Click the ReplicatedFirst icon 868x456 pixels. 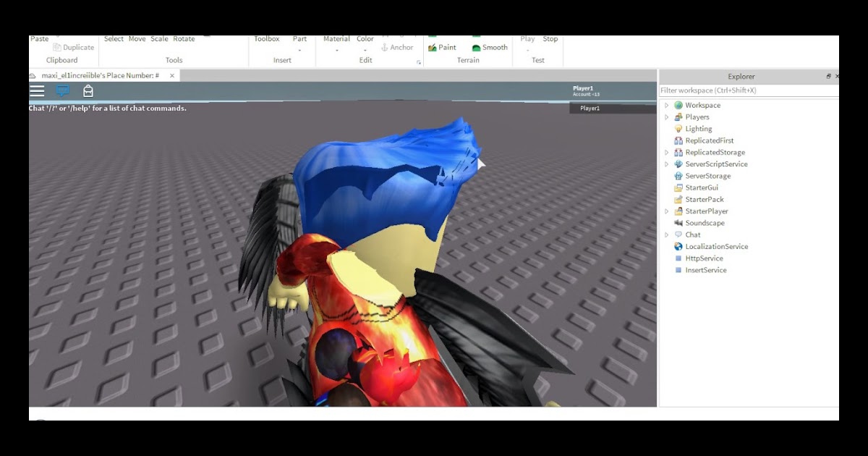click(x=678, y=140)
